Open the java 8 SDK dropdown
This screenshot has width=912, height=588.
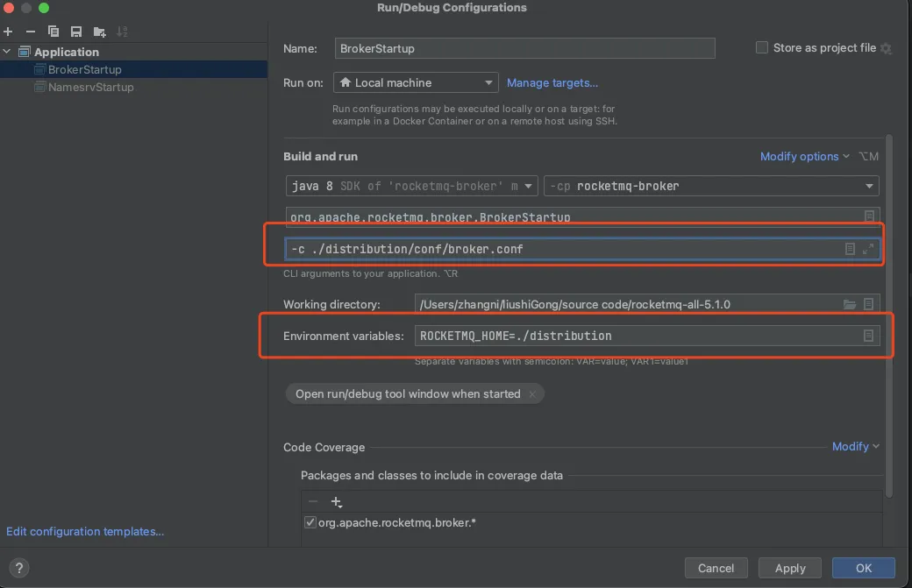click(412, 186)
